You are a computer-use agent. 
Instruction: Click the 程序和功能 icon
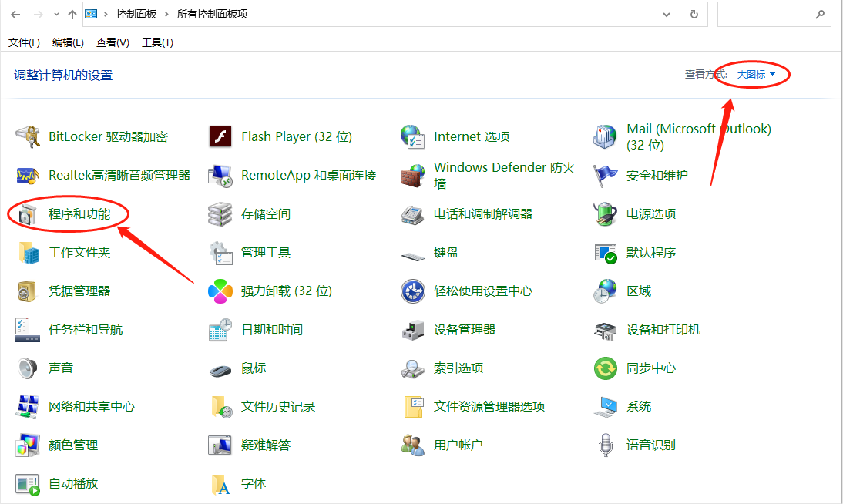(28, 214)
